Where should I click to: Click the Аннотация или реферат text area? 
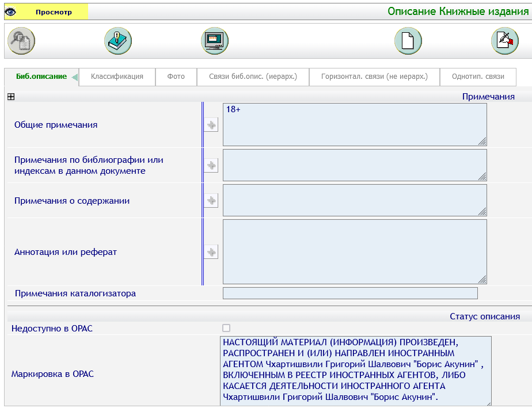[x=355, y=251]
